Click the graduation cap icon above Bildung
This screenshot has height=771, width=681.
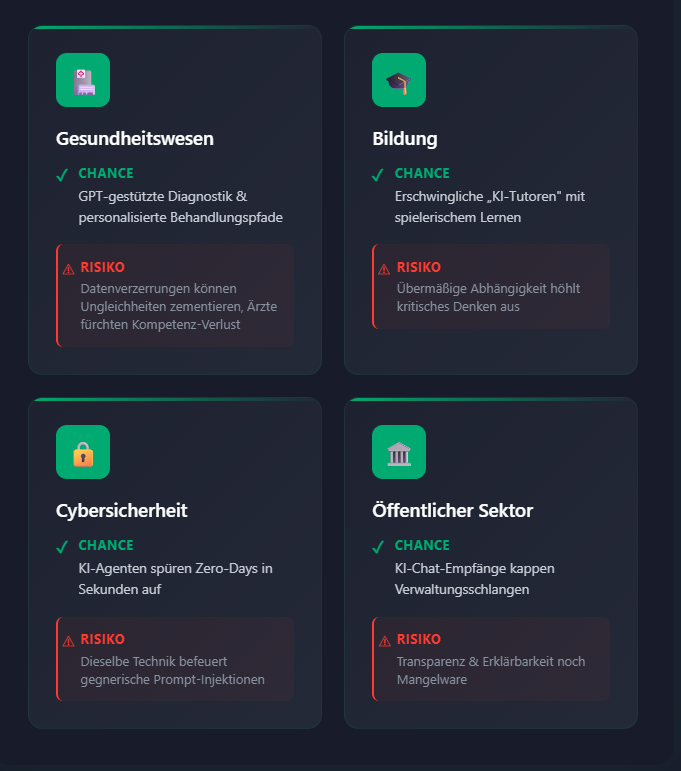[399, 80]
